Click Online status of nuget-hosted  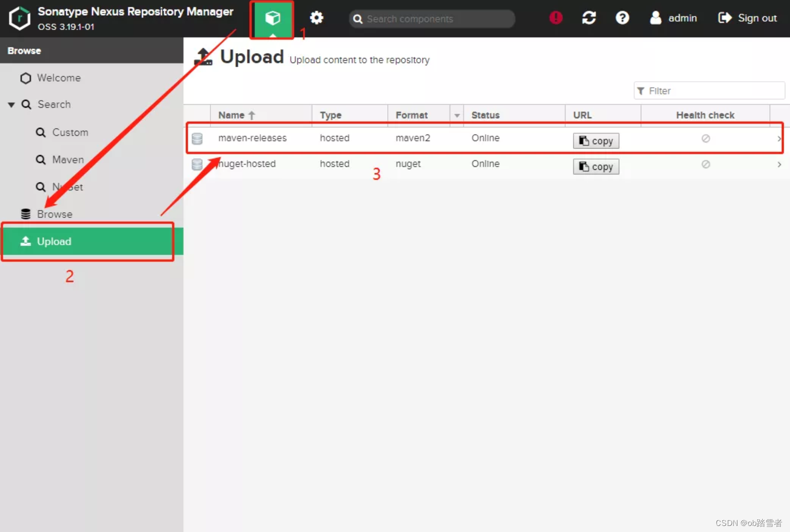(485, 164)
